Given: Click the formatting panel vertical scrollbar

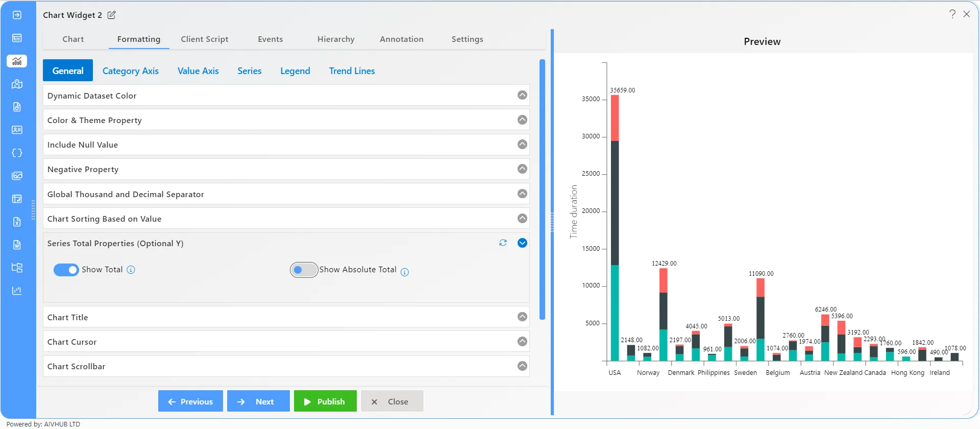Looking at the screenshot, I should click(542, 189).
